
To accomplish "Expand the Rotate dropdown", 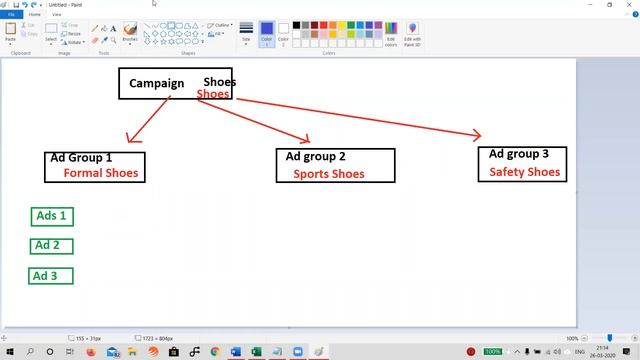I will (84, 42).
